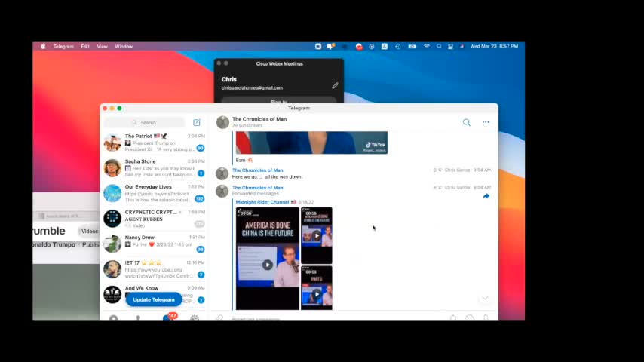
Task: Open the Apple menu
Action: coord(43,47)
